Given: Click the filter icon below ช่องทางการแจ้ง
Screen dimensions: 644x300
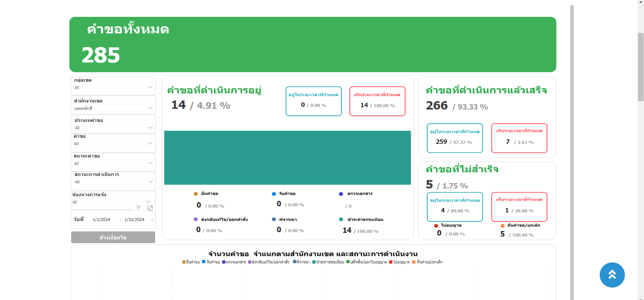Looking at the screenshot, I should pyautogui.click(x=138, y=208).
